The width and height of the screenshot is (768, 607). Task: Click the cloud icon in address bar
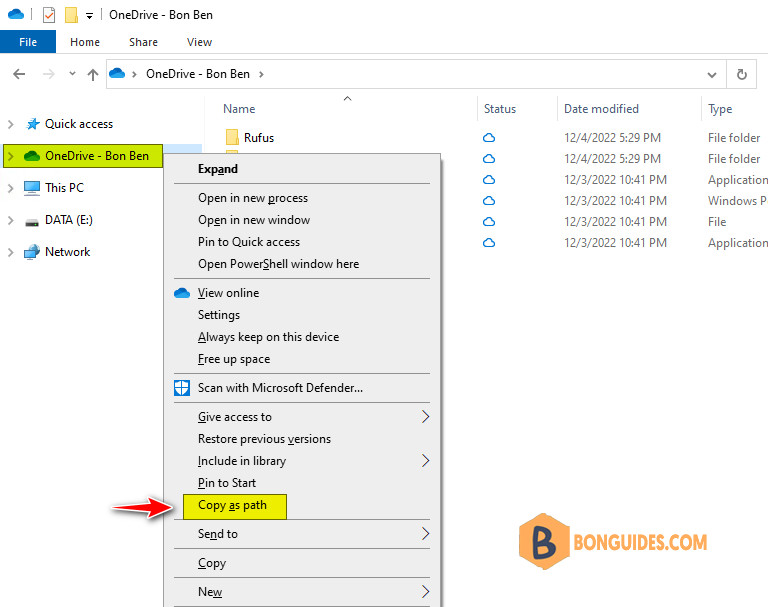(117, 73)
